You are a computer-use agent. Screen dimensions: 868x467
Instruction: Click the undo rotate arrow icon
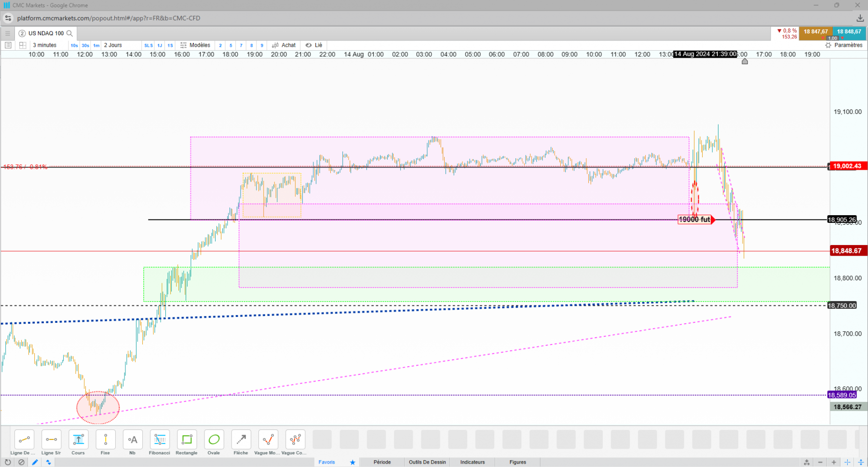point(8,462)
